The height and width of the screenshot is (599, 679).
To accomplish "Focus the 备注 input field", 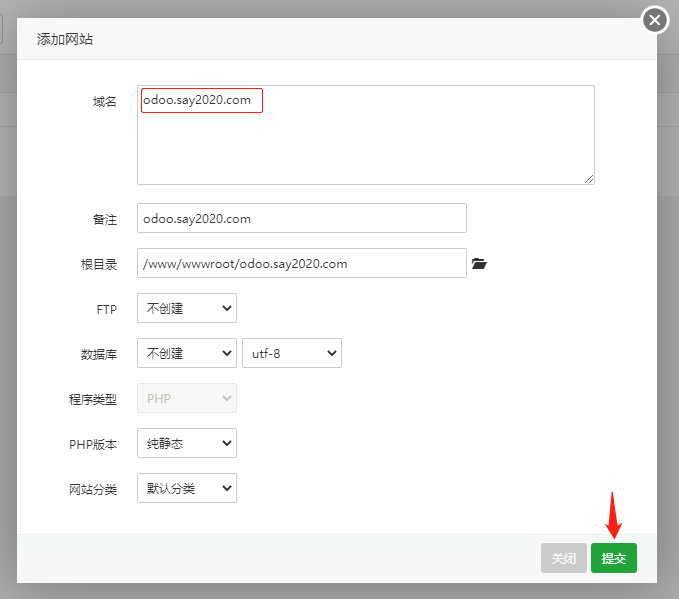I will coord(302,218).
